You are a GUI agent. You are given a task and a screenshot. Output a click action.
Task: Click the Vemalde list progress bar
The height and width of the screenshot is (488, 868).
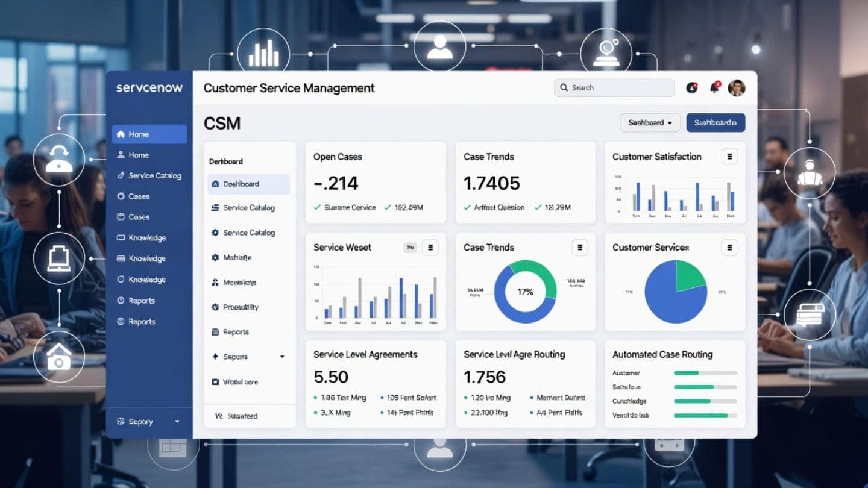tap(705, 415)
